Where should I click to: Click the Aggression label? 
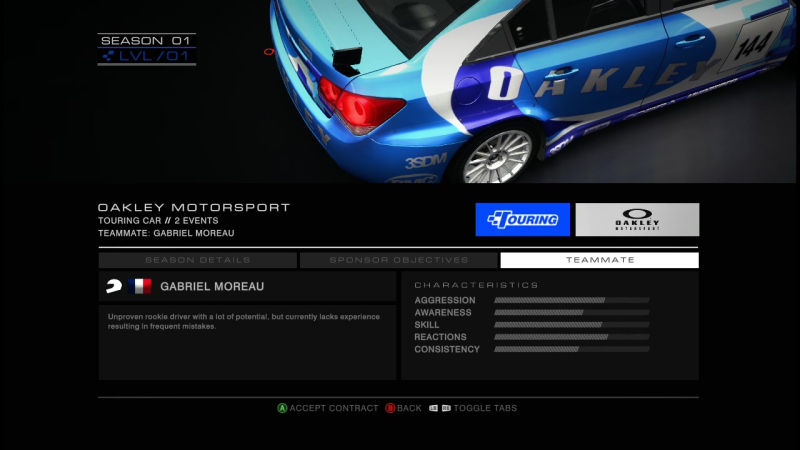click(x=445, y=300)
